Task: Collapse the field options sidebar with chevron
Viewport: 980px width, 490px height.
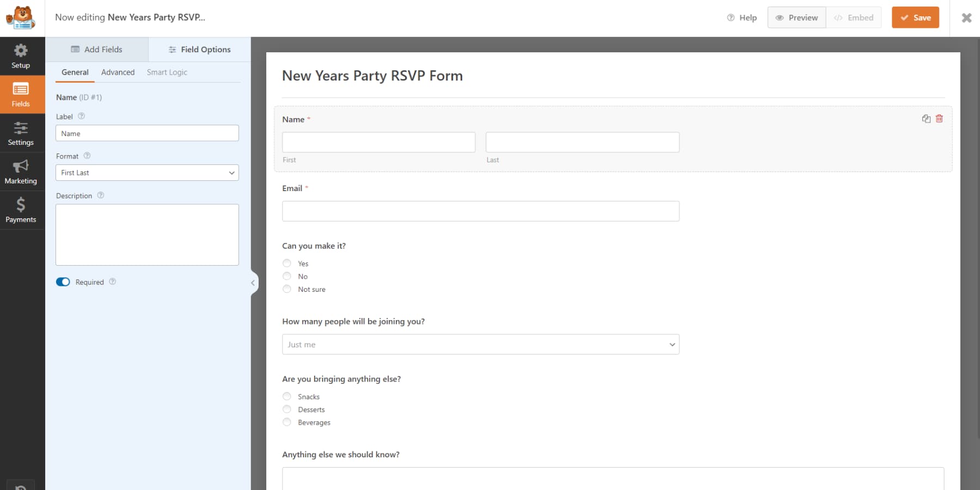Action: click(253, 283)
